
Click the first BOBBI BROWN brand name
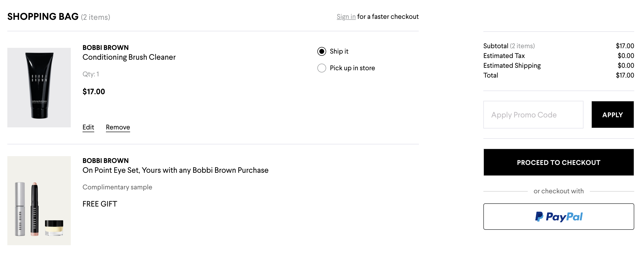click(105, 47)
